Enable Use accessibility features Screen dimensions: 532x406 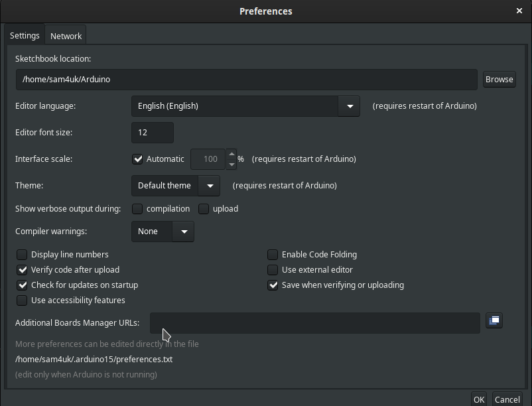[22, 300]
